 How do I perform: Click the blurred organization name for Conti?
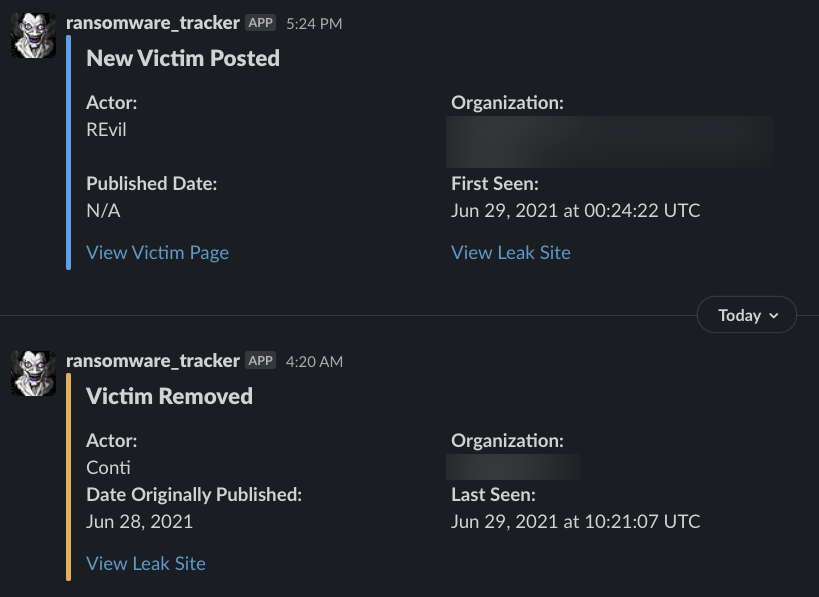click(512, 467)
